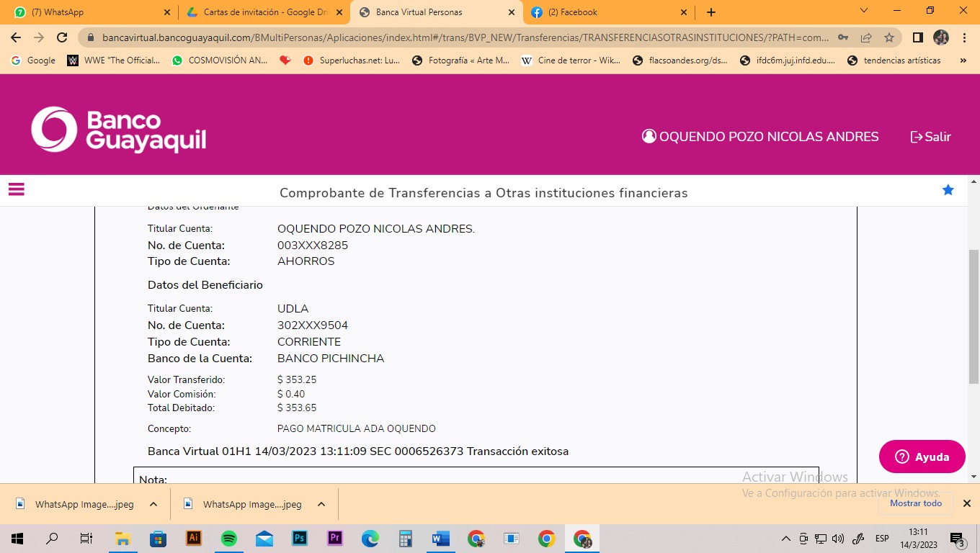The height and width of the screenshot is (553, 980).
Task: Open Spotify from the taskbar
Action: coord(228,538)
